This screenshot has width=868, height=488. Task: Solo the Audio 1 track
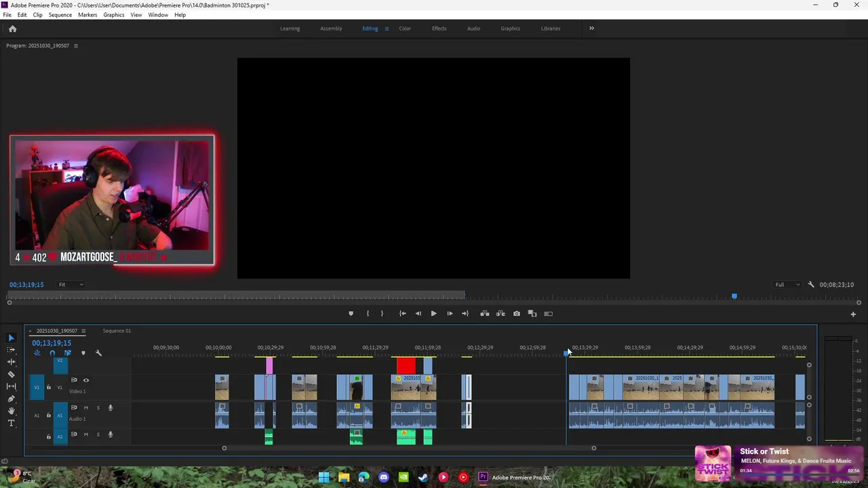(x=98, y=407)
